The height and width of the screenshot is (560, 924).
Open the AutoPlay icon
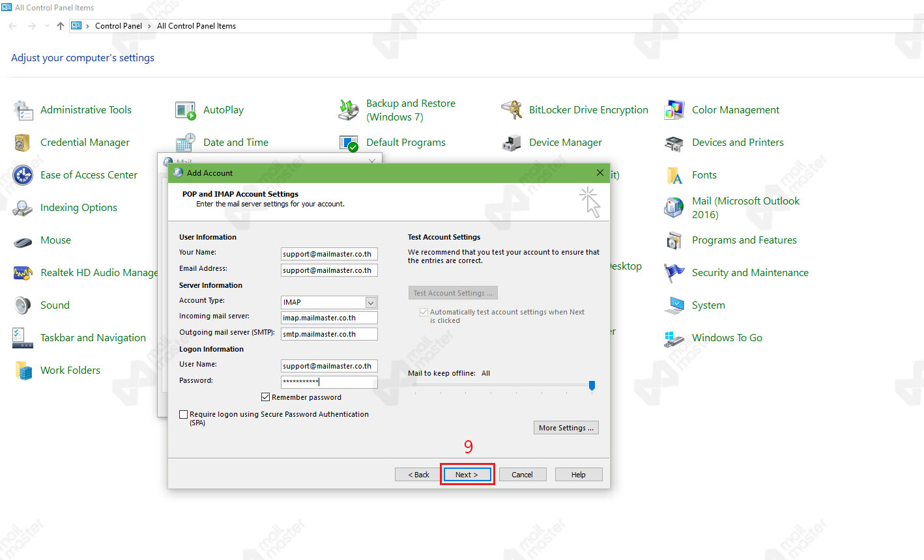[x=186, y=110]
